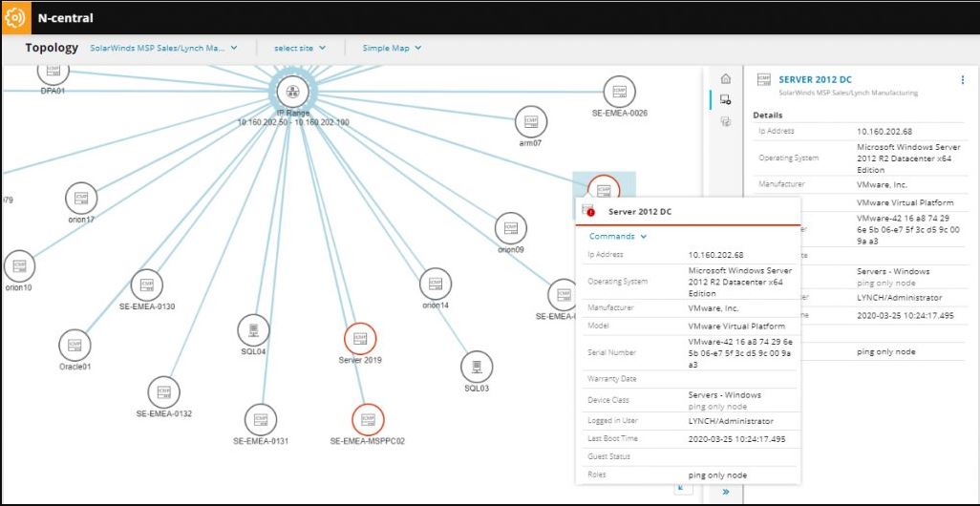Select the SE-EMEA-0132 device node

[163, 392]
